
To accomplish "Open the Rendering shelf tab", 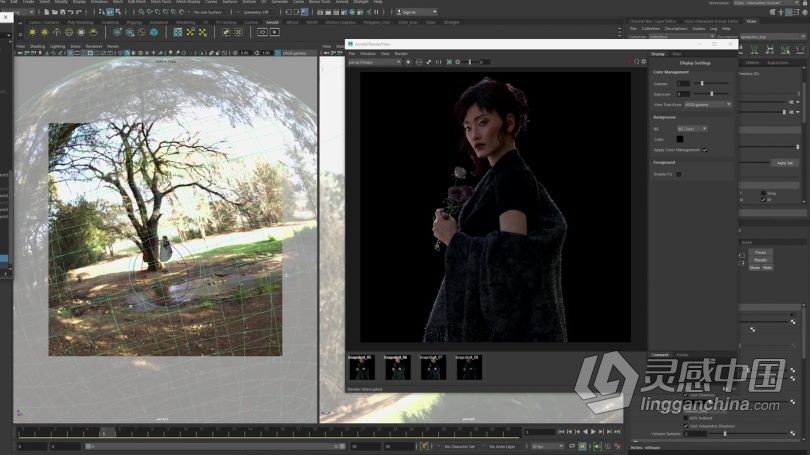I will point(185,23).
